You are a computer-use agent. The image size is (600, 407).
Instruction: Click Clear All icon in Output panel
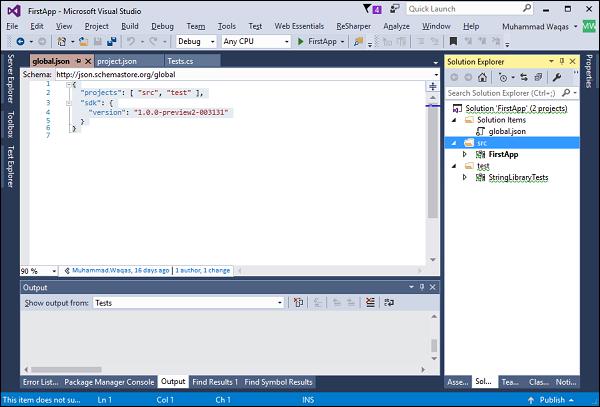(x=369, y=302)
